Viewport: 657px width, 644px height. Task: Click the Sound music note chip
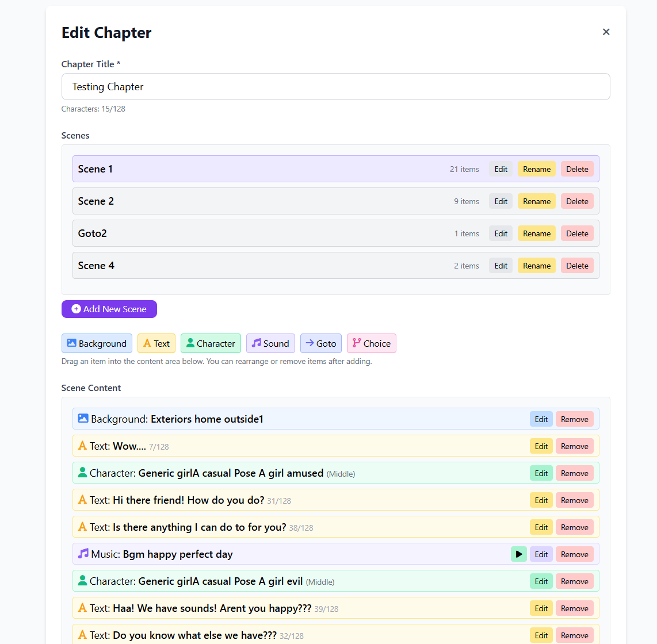(257, 343)
